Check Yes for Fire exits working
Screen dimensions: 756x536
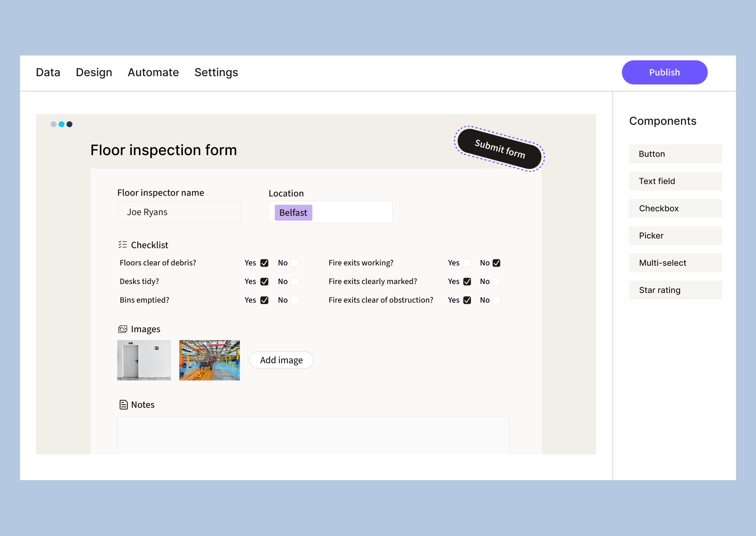tap(467, 263)
